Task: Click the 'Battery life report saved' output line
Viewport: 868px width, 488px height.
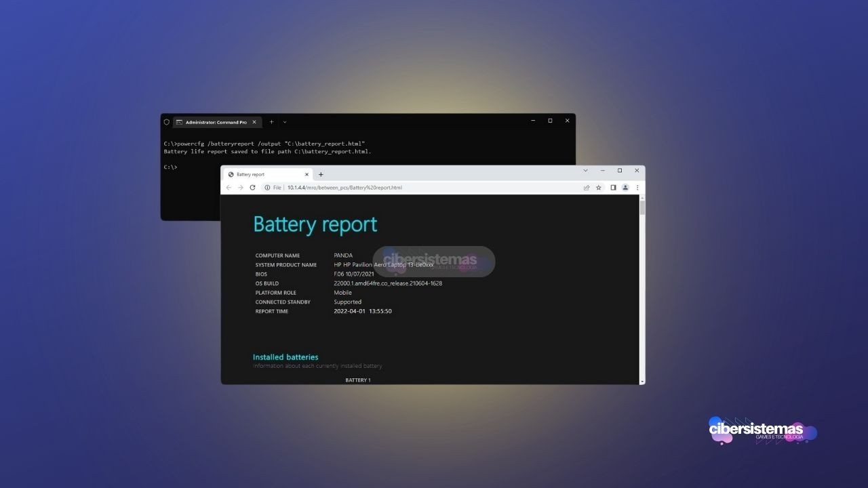Action: (268, 152)
